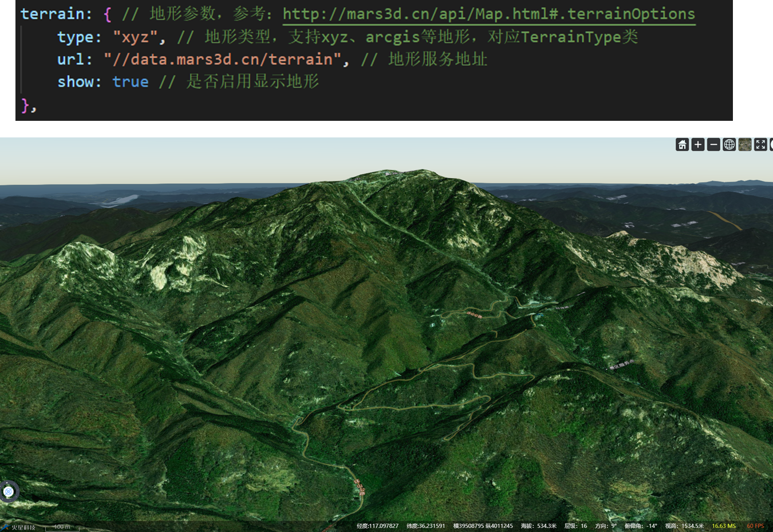Toggle fullscreen mode for the map
This screenshot has width=773, height=532.
coord(760,145)
